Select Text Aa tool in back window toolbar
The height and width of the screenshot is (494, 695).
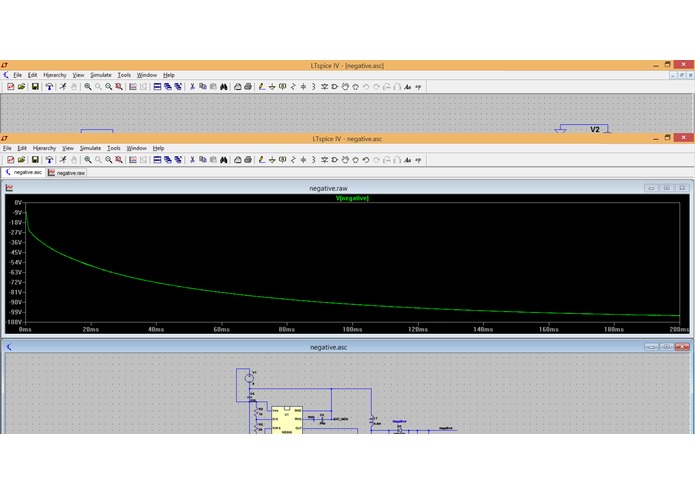pos(407,87)
